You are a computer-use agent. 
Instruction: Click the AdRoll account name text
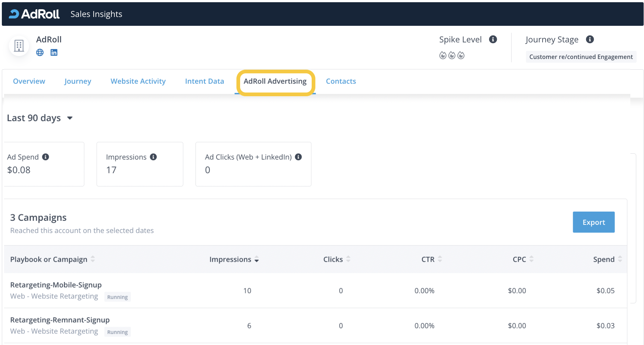[49, 39]
